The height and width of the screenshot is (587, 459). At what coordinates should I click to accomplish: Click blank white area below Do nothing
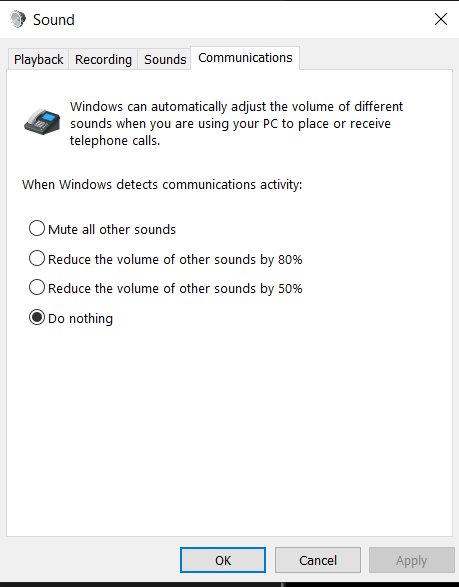tap(229, 431)
